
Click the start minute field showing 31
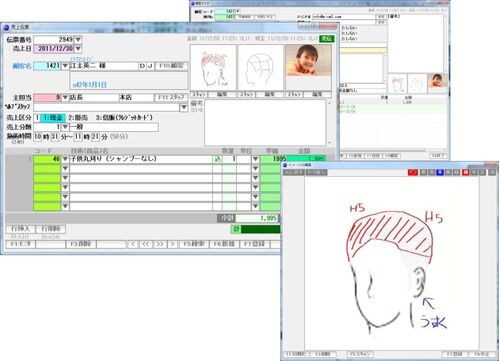pos(54,136)
